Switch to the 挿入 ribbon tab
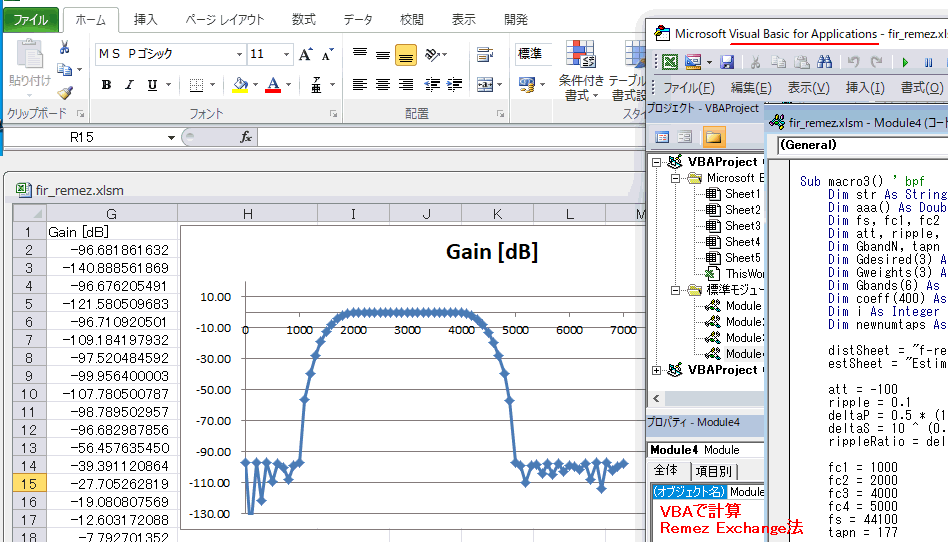 click(145, 19)
